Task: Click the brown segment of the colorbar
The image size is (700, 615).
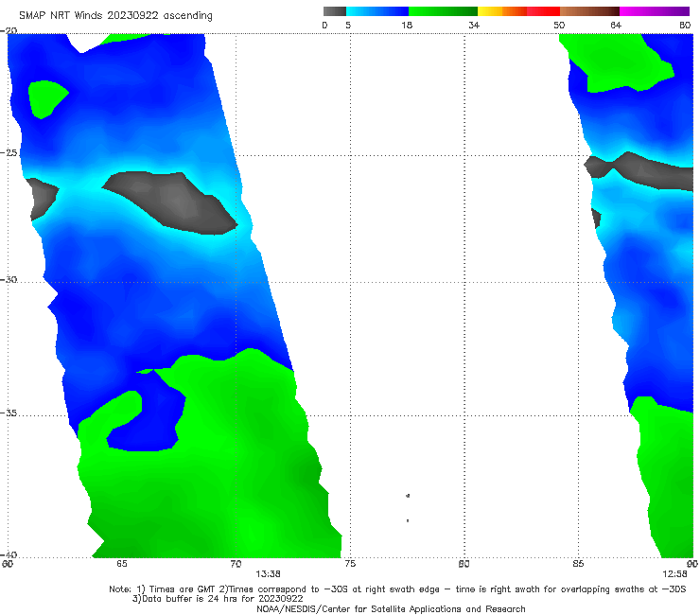Action: click(589, 11)
